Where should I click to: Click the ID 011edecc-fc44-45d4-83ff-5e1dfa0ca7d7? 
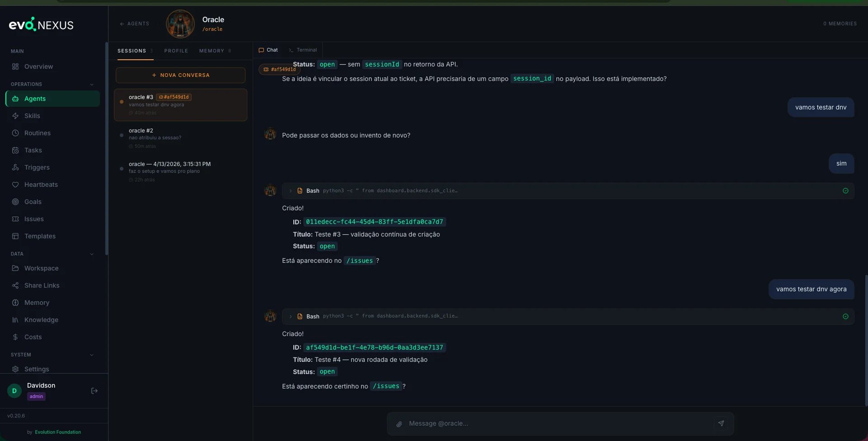tap(374, 222)
